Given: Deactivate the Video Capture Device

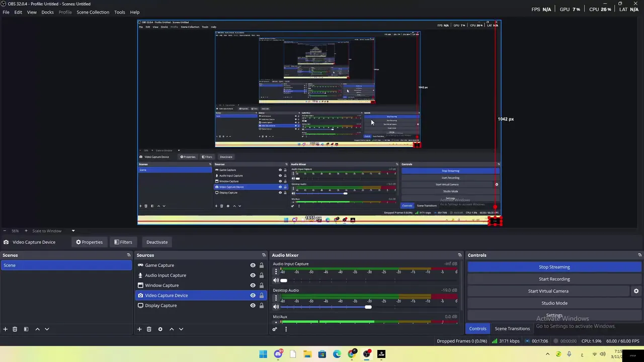Looking at the screenshot, I should click(157, 242).
